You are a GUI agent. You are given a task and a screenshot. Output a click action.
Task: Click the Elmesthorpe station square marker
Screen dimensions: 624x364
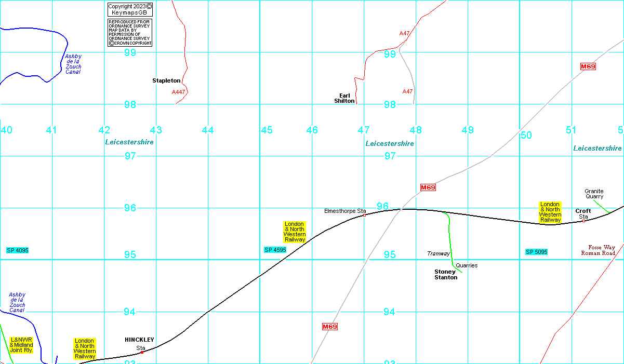click(364, 215)
